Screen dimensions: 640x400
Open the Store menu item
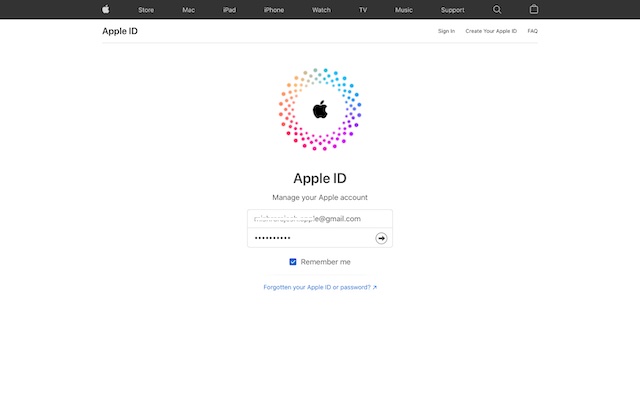[146, 10]
